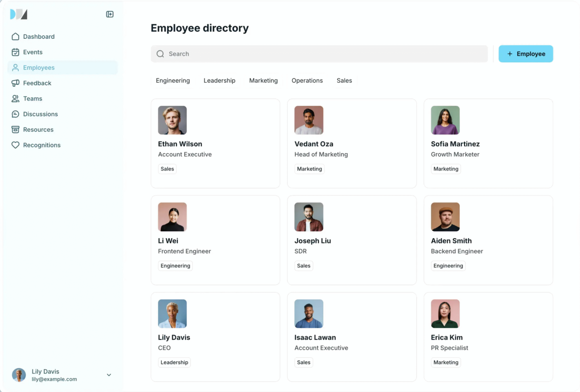Click the Engineering tag on Aiden Smith
Screen dimensions: 580x392
point(448,266)
